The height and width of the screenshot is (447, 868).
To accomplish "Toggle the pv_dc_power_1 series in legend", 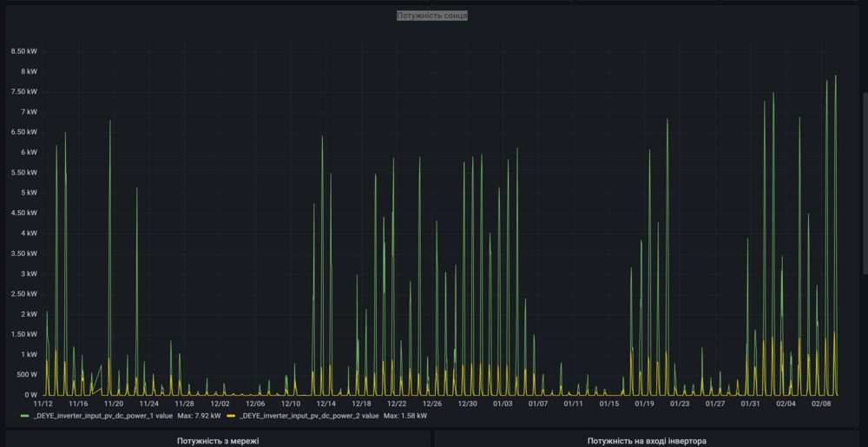I will click(x=102, y=417).
